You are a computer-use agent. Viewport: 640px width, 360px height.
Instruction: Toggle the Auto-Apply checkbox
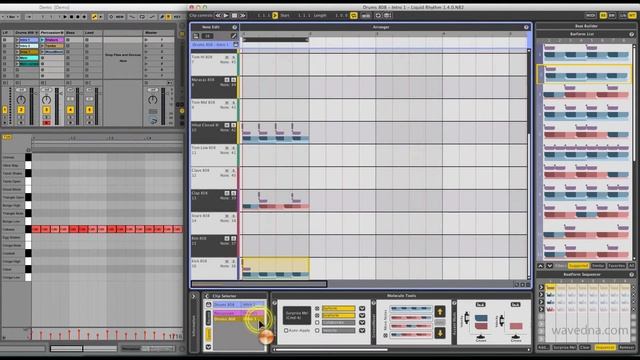(286, 330)
